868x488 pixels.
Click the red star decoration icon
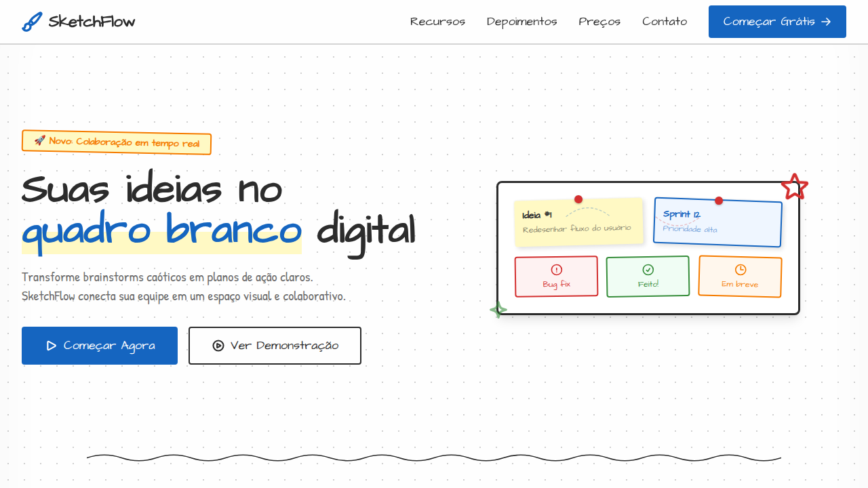(794, 187)
